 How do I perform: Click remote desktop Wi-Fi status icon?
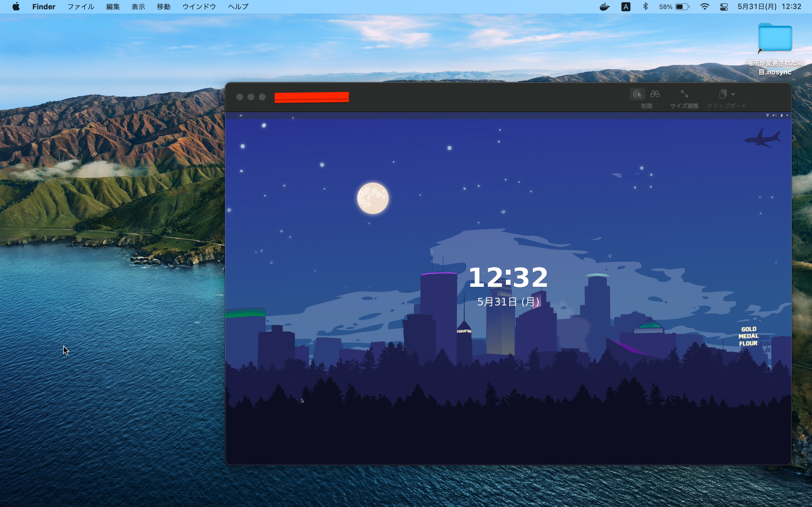click(x=767, y=115)
